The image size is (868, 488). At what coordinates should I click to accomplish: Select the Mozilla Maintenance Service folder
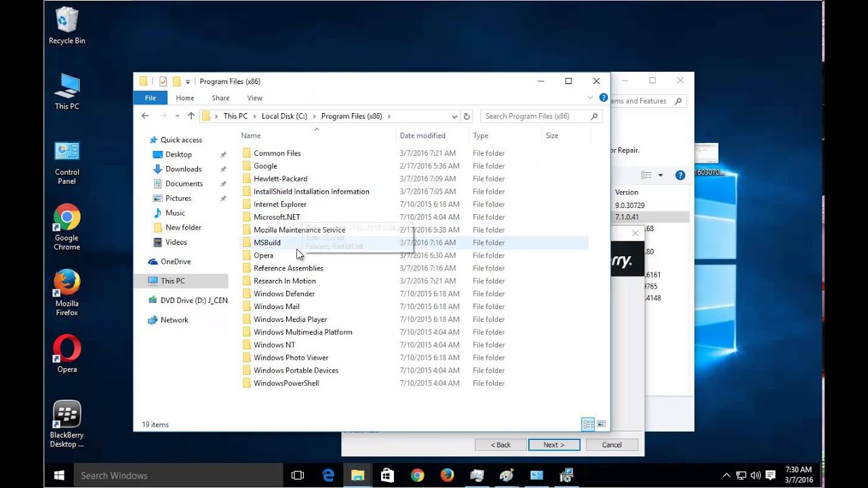299,230
